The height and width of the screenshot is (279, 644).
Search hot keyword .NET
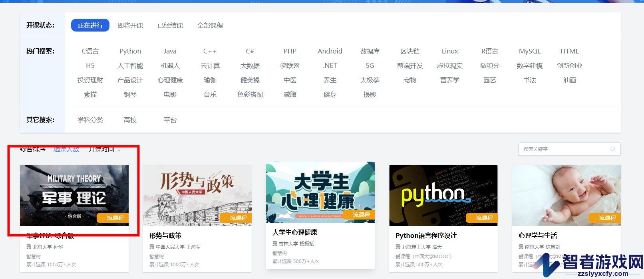[x=330, y=65]
